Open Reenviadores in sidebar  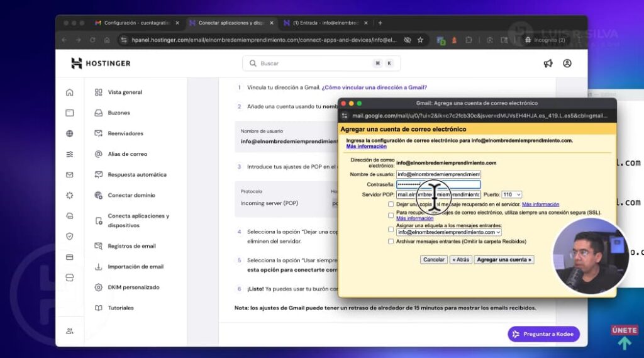(125, 133)
